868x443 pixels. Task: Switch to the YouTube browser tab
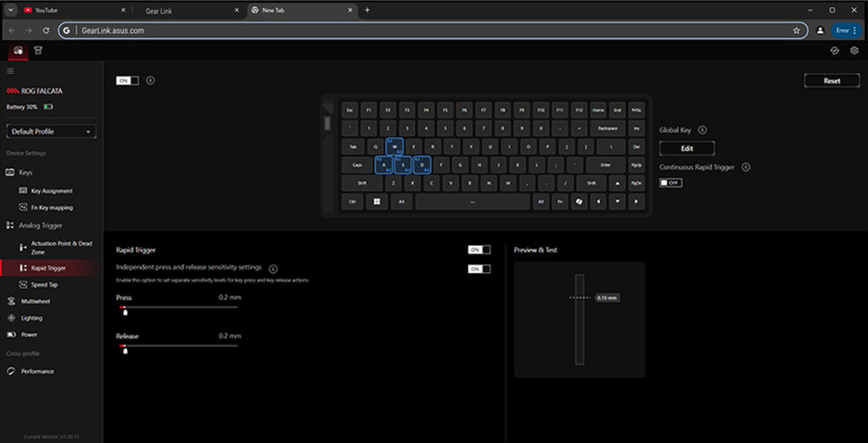pos(69,10)
